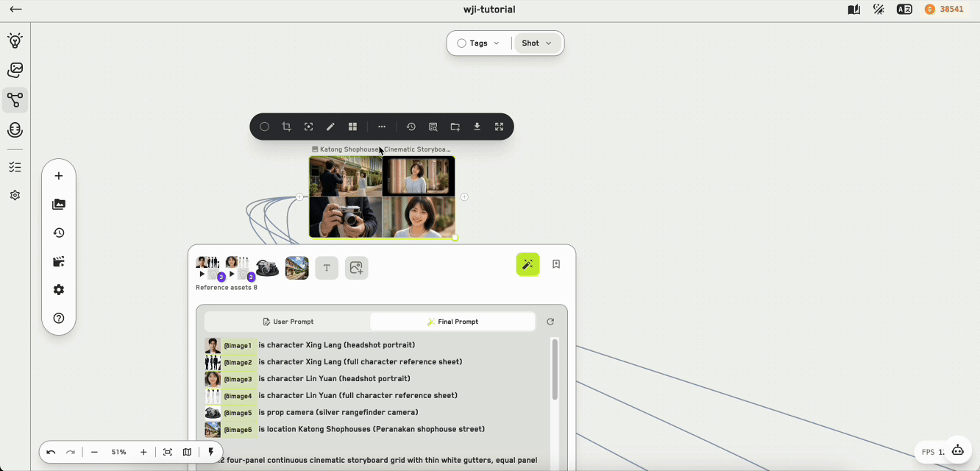This screenshot has width=980, height=471.
Task: Select the silver camera reference asset thumbnail
Action: coord(267,268)
